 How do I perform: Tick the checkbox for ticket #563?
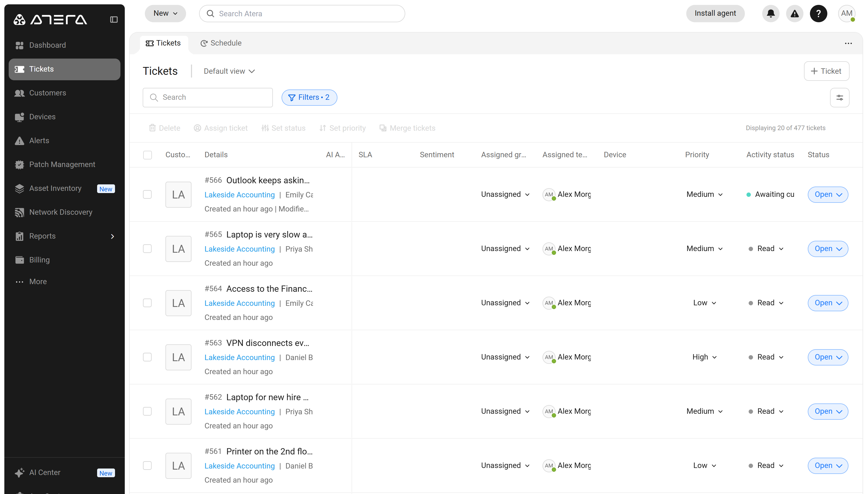147,357
